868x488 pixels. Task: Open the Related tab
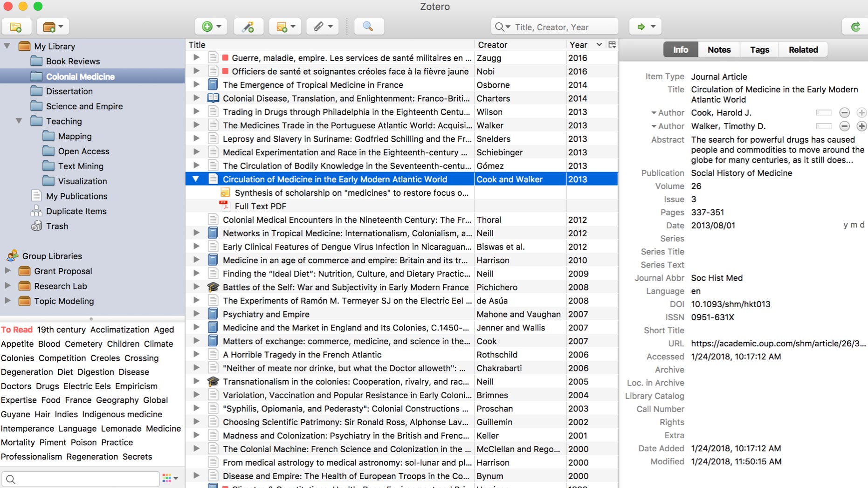pos(803,49)
